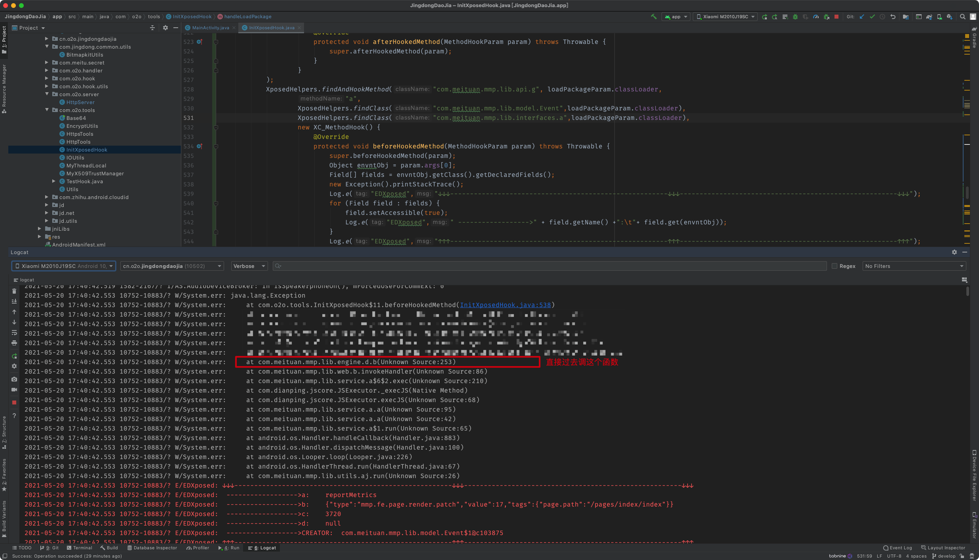
Task: Open Project panel settings gear
Action: tap(165, 28)
